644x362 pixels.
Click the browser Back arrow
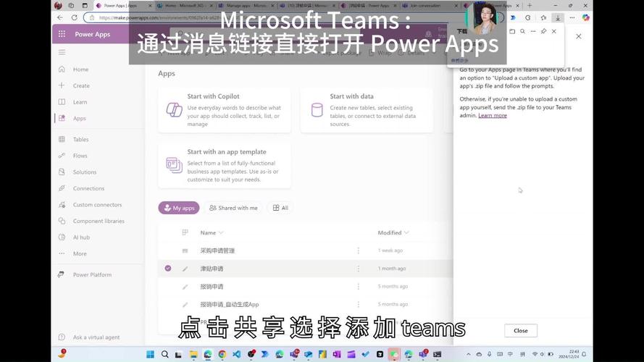60,17
